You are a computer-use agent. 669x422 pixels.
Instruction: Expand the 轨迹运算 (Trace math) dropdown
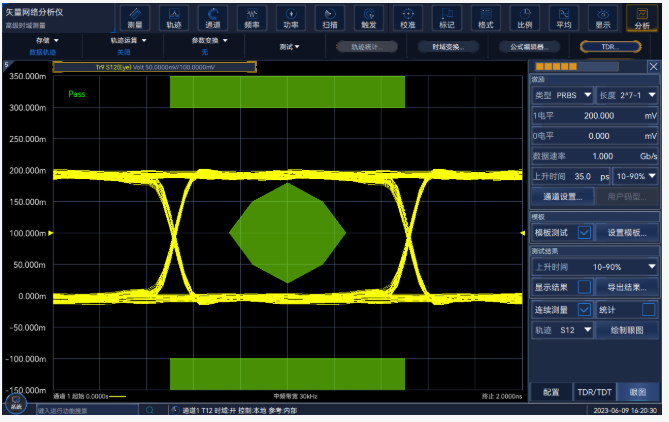128,41
